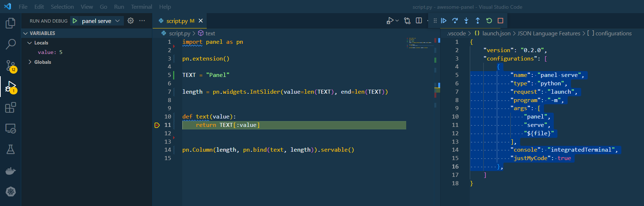Close the script.py editor tab
Screen dimensions: 644x206
click(201, 21)
